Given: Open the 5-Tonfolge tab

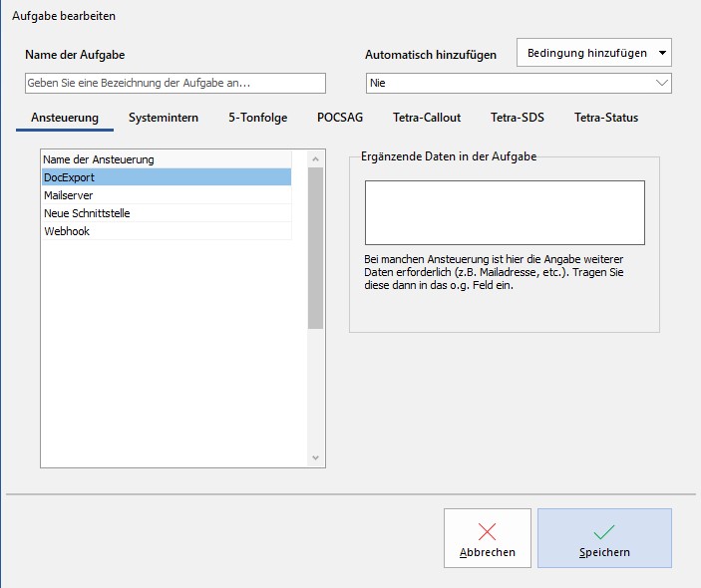Looking at the screenshot, I should click(257, 118).
